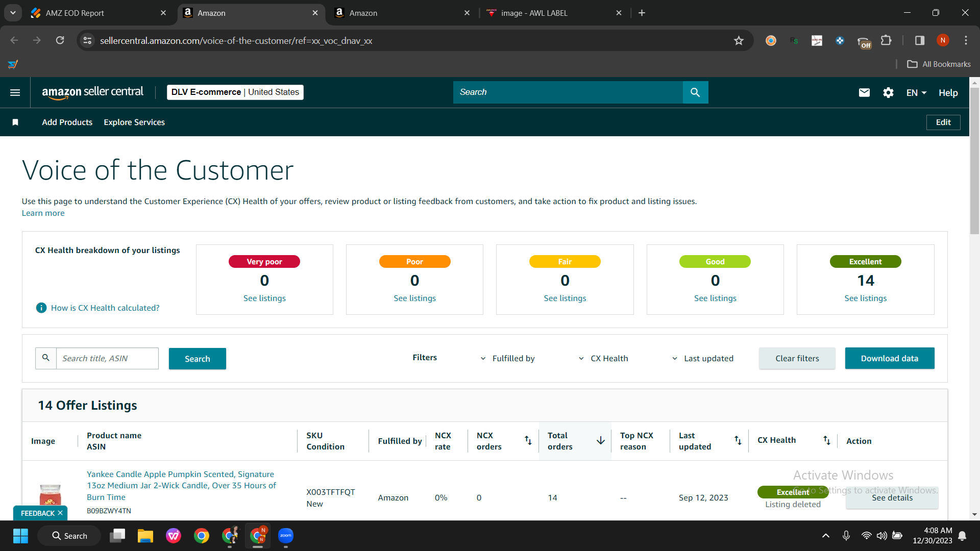Click See details for Yankee Candle listing
The height and width of the screenshot is (551, 980).
coord(892,498)
